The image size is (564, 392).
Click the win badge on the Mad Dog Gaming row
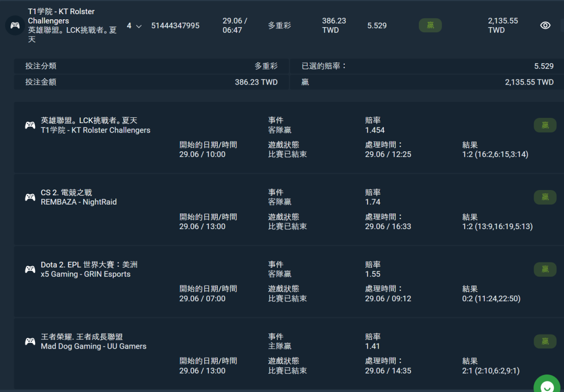[x=545, y=341]
